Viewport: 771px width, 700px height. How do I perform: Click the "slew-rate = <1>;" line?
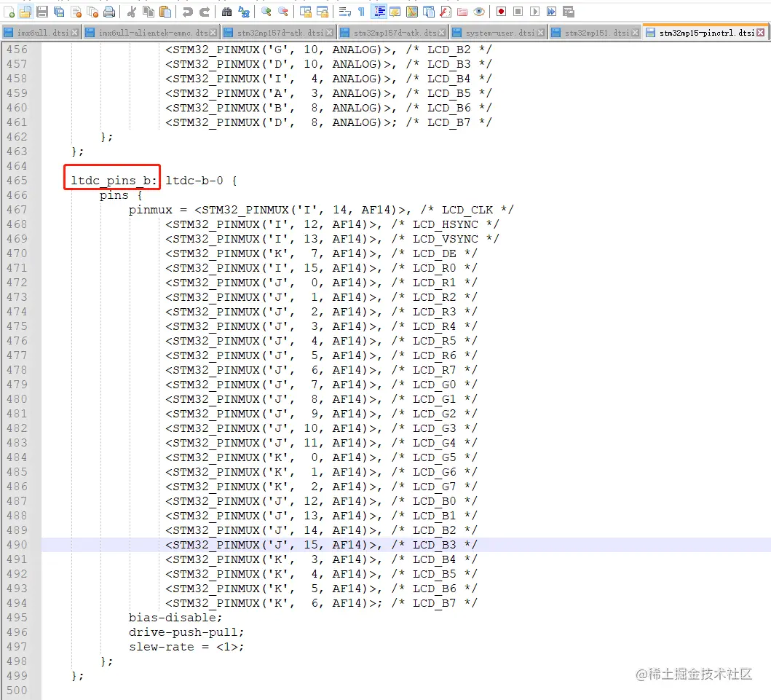coord(186,646)
